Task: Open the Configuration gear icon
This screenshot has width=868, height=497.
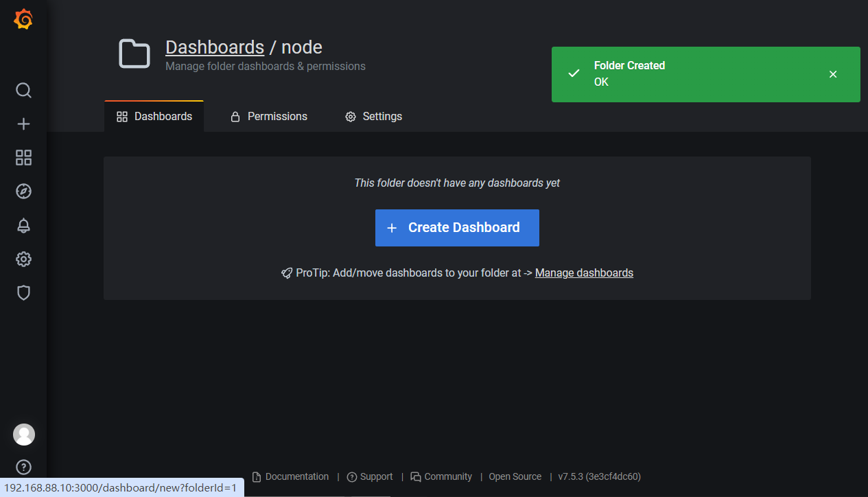Action: point(23,259)
